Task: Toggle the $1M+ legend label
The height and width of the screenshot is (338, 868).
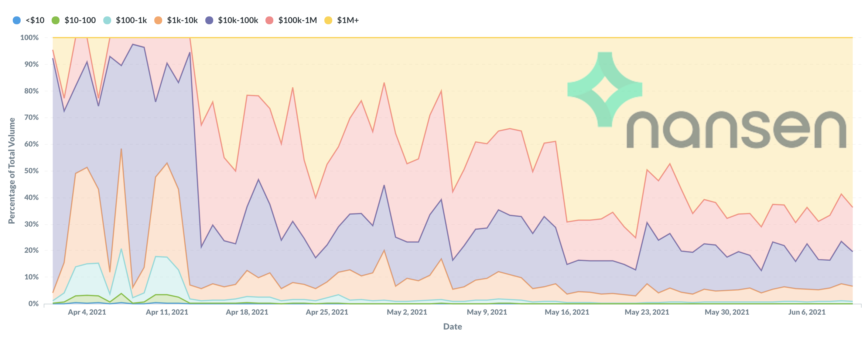Action: point(348,21)
